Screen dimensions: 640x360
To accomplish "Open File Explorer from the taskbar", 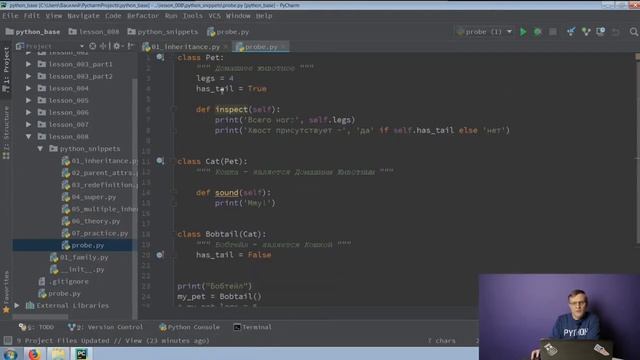I will (58, 354).
